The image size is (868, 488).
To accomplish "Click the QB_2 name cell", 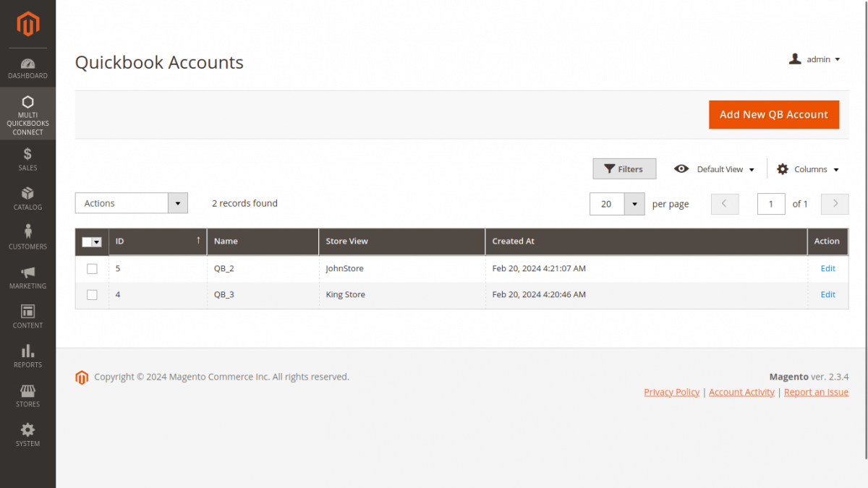I will (x=224, y=268).
